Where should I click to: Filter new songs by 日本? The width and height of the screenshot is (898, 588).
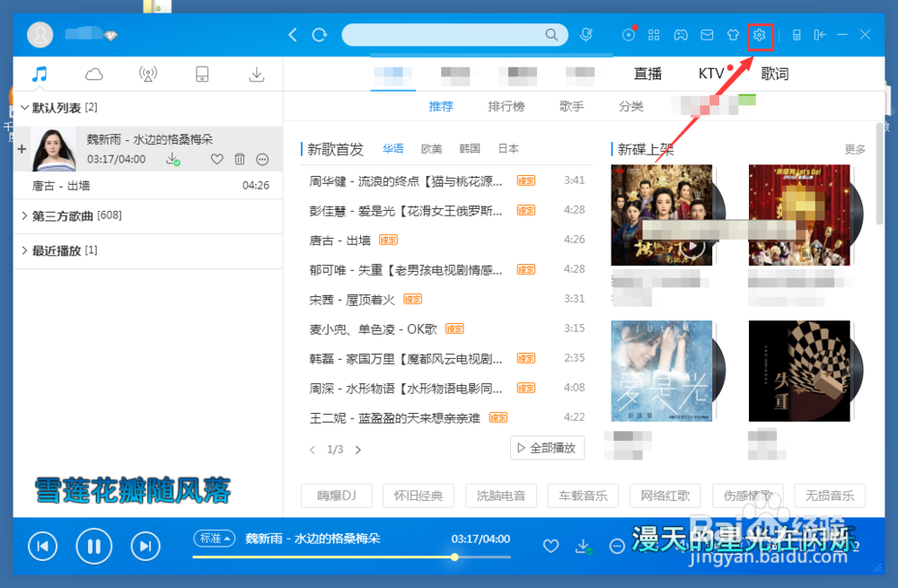pyautogui.click(x=508, y=149)
